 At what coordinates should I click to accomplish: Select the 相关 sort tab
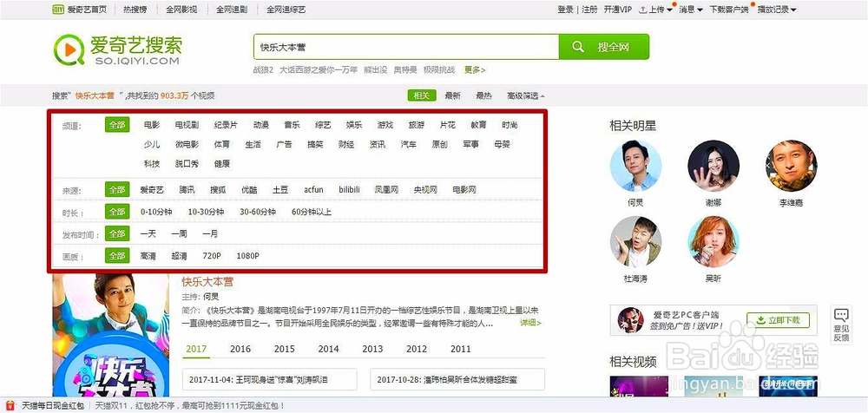point(422,95)
